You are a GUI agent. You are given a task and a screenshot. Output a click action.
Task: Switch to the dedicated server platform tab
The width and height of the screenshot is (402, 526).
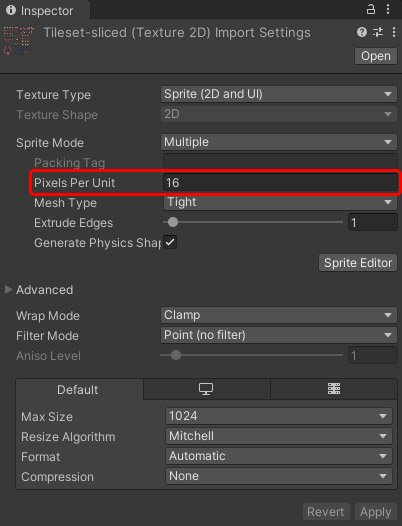click(x=334, y=389)
